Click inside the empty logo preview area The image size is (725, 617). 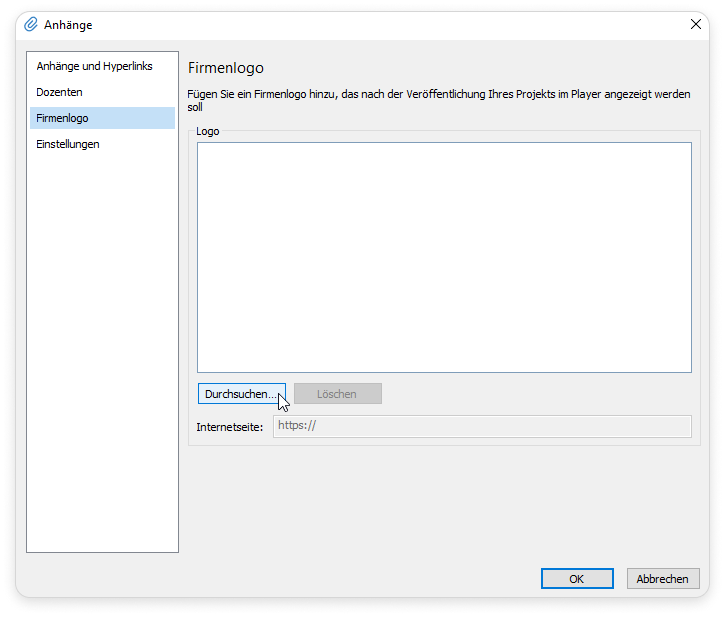point(444,257)
